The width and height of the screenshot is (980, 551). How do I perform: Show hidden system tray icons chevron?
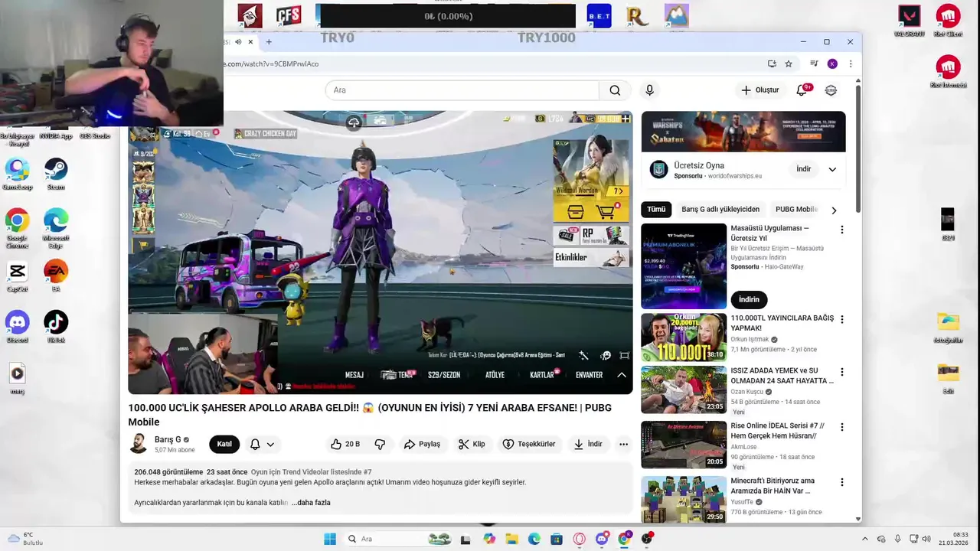pos(864,539)
